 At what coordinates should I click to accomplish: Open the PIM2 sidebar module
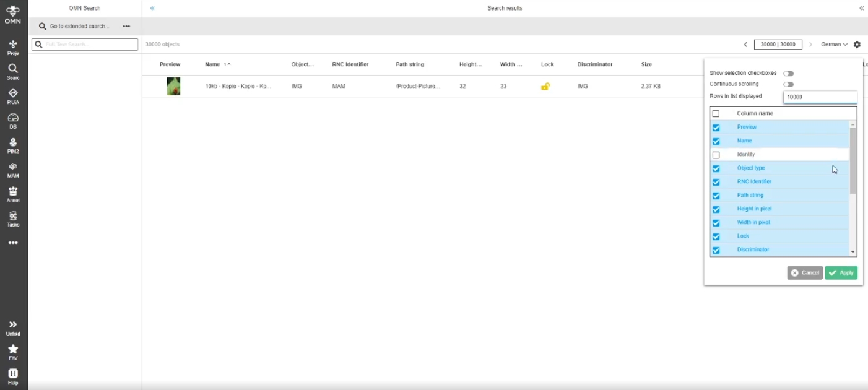(x=13, y=145)
